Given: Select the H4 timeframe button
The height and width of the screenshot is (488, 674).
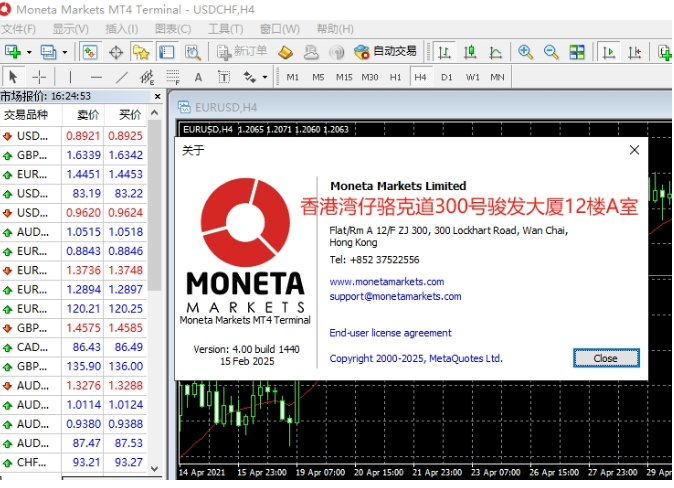Looking at the screenshot, I should (420, 77).
